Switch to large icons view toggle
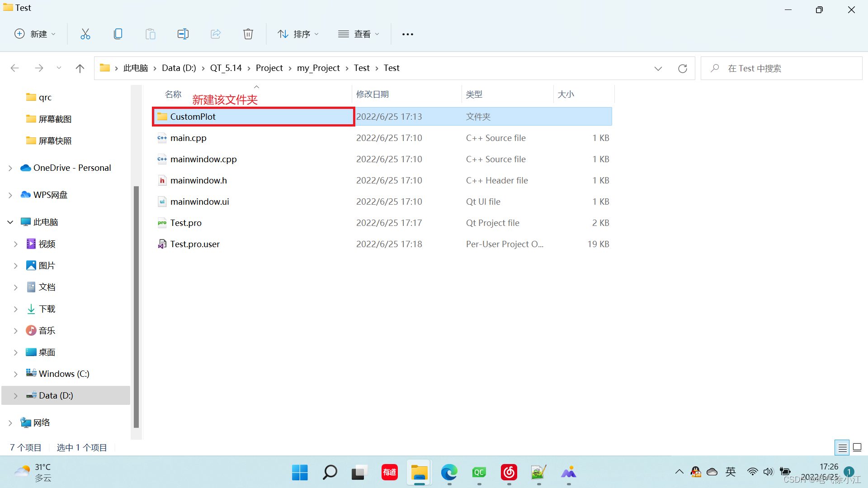The height and width of the screenshot is (488, 868). tap(857, 448)
